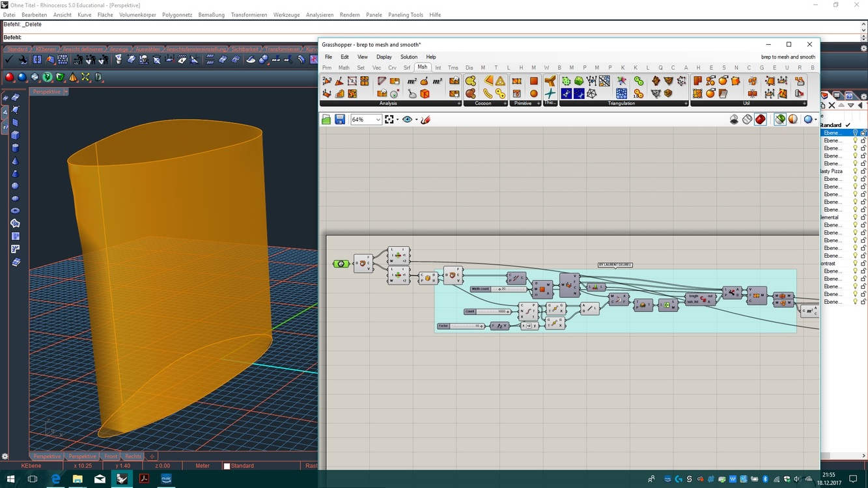This screenshot has height=488, width=868.
Task: Turn off the bulb for the Tasty Pizza layer
Action: pos(856,171)
